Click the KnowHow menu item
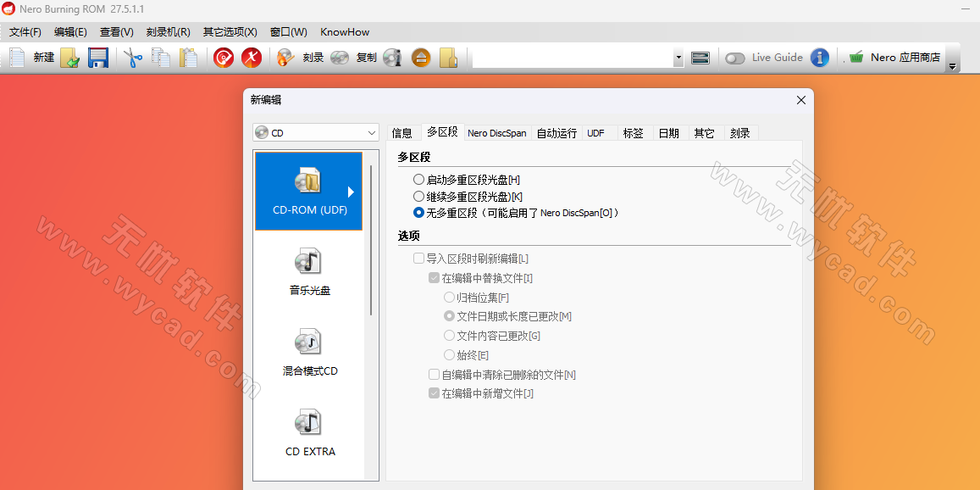 point(344,31)
